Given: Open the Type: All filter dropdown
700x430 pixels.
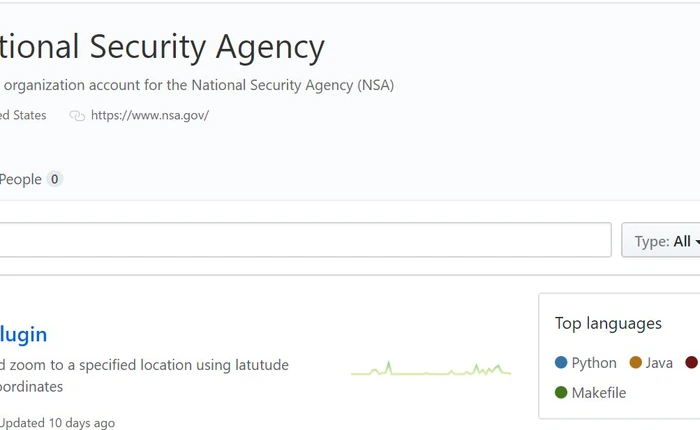Looking at the screenshot, I should click(664, 241).
